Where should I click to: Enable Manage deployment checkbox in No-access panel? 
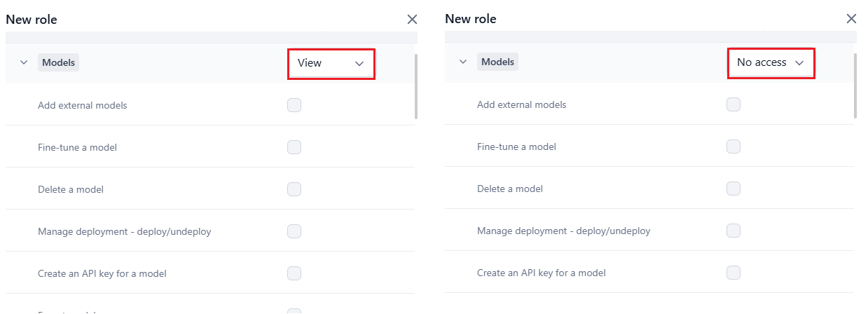pyautogui.click(x=733, y=231)
